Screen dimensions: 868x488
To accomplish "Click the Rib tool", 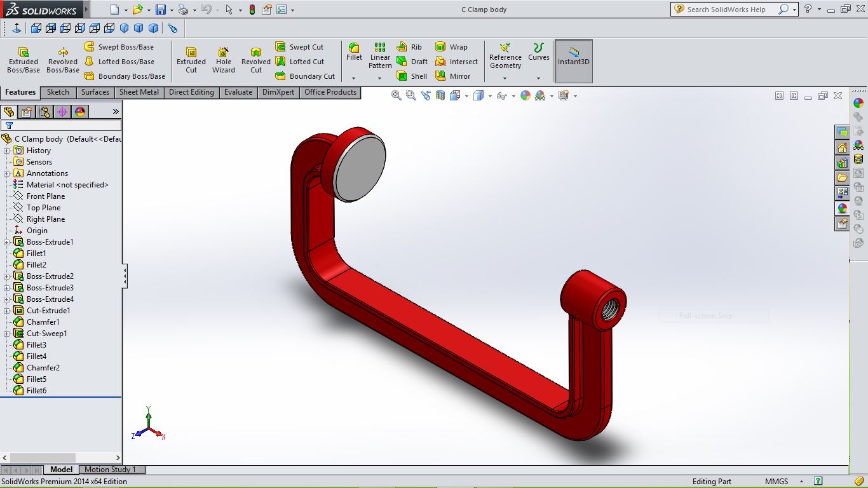I will tap(409, 47).
